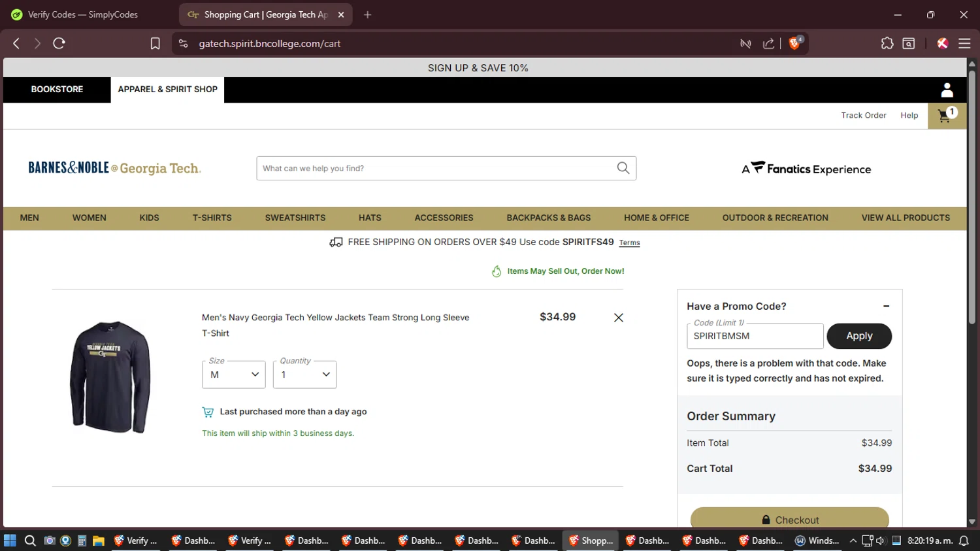Close the Shopping Cart tab
This screenshot has width=980, height=551.
pyautogui.click(x=341, y=14)
